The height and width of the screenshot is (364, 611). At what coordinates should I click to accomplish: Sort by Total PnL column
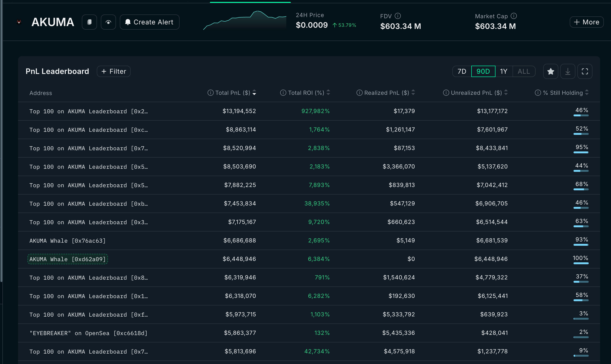(x=254, y=93)
